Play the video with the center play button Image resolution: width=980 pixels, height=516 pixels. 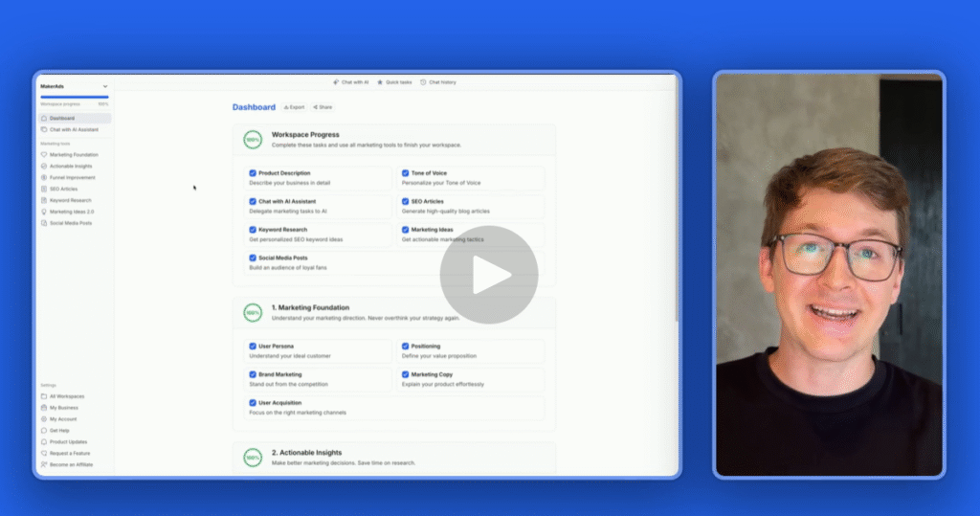point(489,275)
